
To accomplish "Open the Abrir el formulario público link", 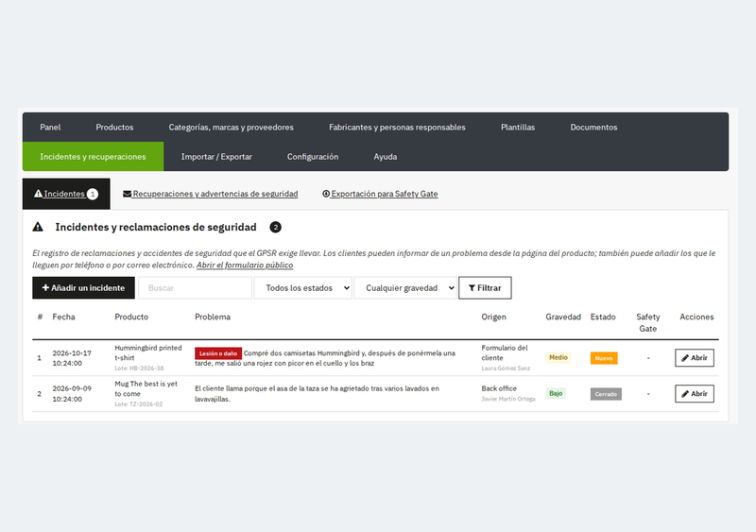I will click(245, 265).
